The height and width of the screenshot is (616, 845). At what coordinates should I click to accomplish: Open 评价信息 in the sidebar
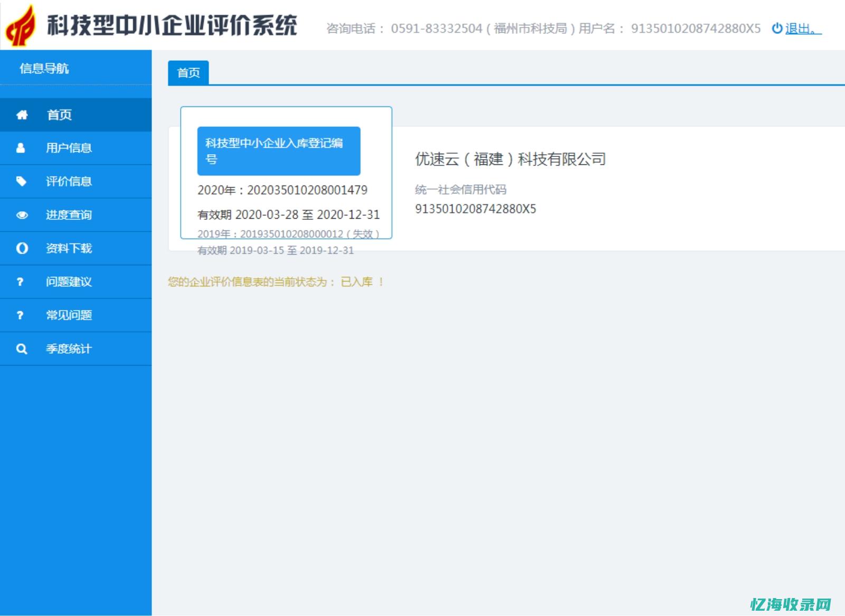pos(76,181)
